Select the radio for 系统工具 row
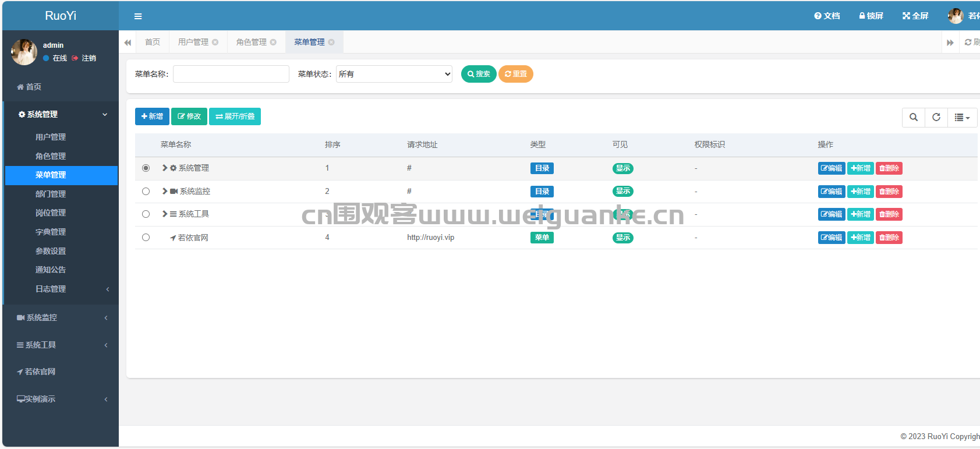Image resolution: width=980 pixels, height=449 pixels. tap(146, 214)
